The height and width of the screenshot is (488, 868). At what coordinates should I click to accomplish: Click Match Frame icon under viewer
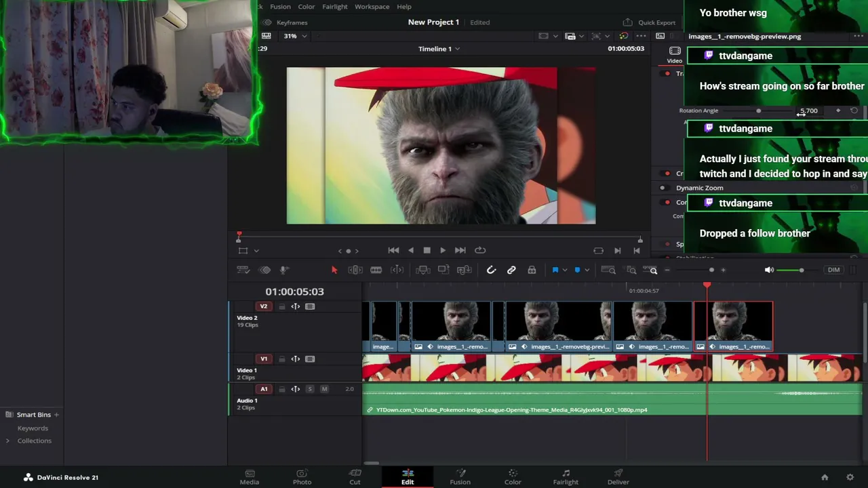click(598, 250)
